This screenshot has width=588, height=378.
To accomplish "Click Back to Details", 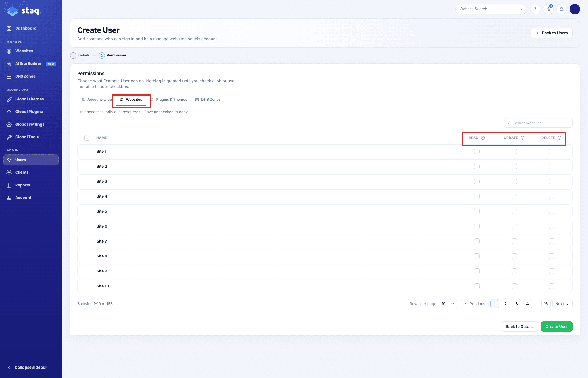I will (x=519, y=327).
